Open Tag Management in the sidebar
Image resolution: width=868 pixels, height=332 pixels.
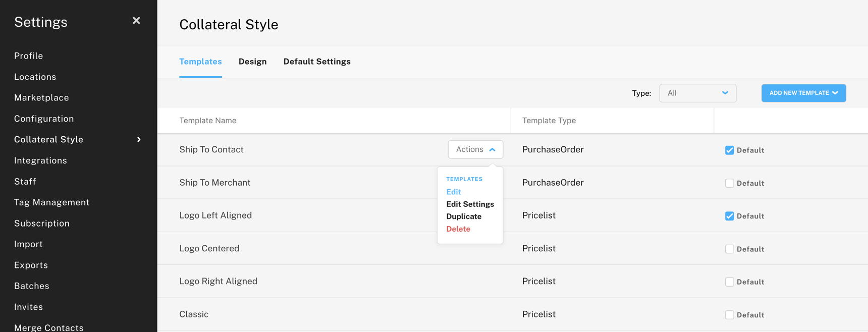51,202
